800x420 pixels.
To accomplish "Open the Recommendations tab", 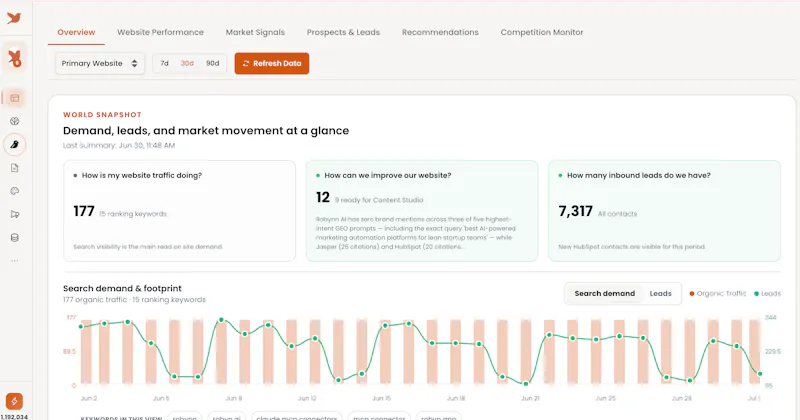I will point(440,32).
